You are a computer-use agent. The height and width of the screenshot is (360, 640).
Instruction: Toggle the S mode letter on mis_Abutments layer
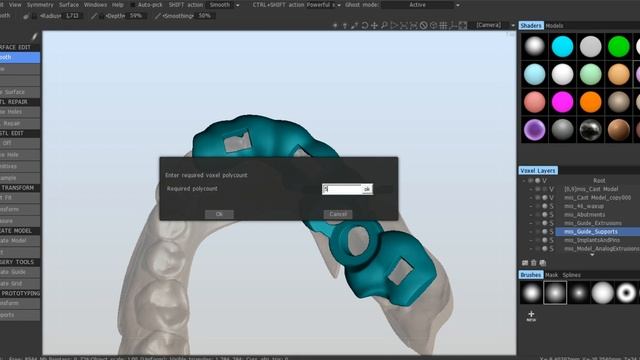(x=551, y=215)
